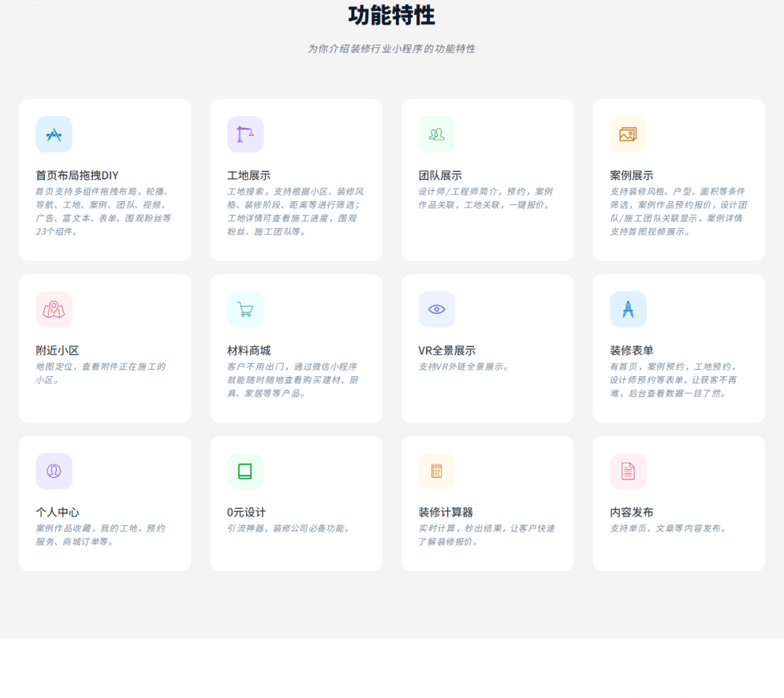Viewport: 784px width, 698px height.
Task: Click the purple crane icon for 工地展示
Action: (245, 134)
